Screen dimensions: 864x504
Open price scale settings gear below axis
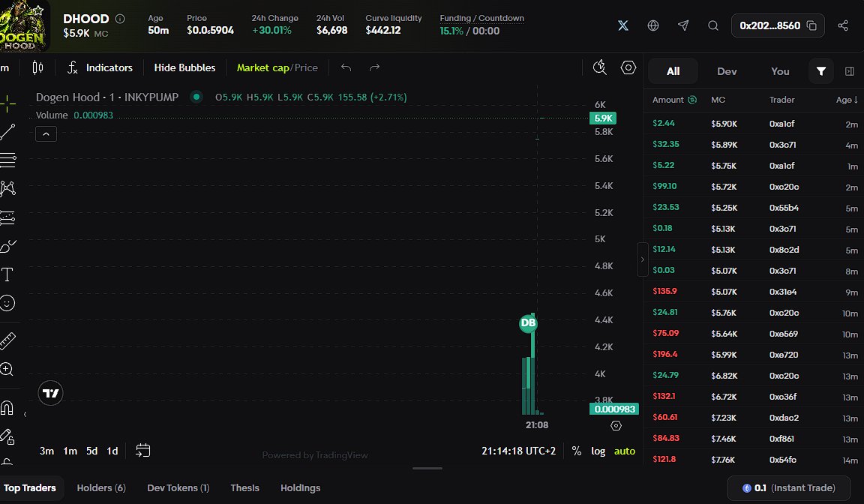tap(616, 426)
